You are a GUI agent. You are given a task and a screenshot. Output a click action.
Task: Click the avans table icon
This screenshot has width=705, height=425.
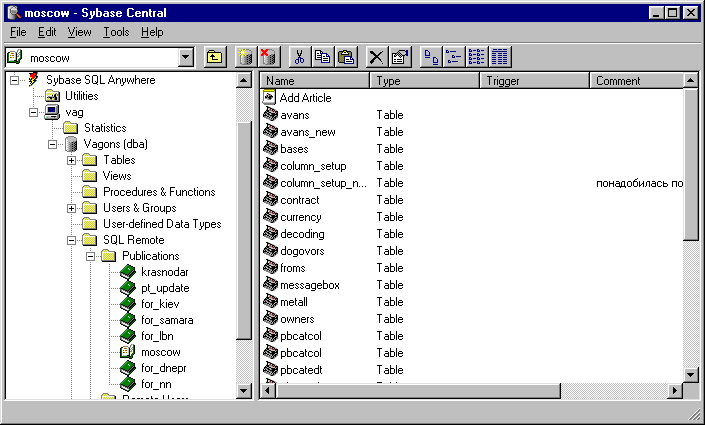270,114
